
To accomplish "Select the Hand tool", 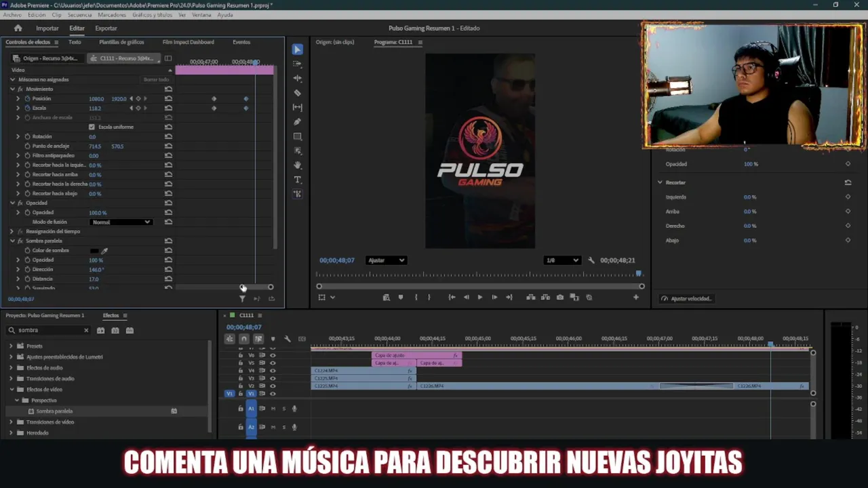I will [x=298, y=165].
